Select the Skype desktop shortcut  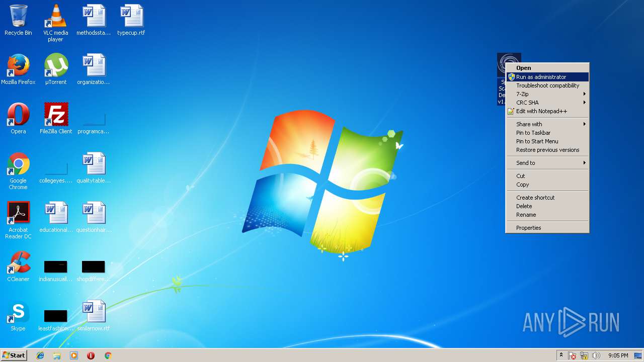pyautogui.click(x=18, y=316)
